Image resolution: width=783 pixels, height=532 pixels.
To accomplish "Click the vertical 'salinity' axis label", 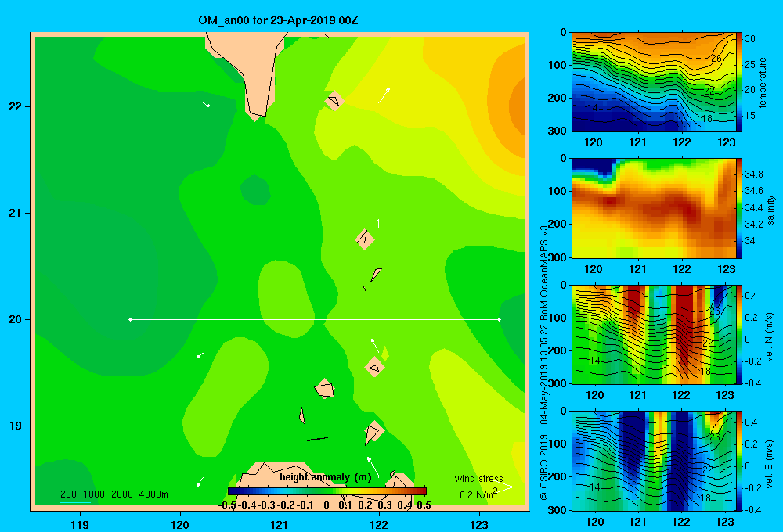I will pyautogui.click(x=770, y=210).
